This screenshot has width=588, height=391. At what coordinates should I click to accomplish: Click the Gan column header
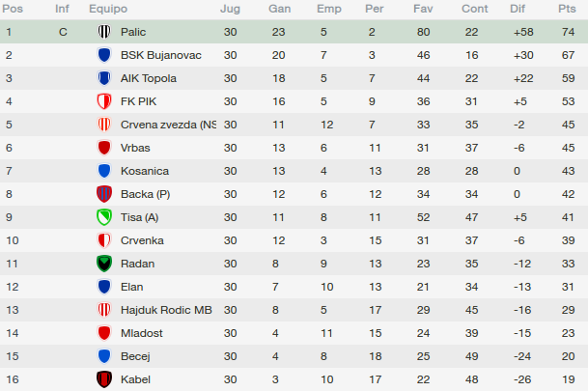coord(279,9)
